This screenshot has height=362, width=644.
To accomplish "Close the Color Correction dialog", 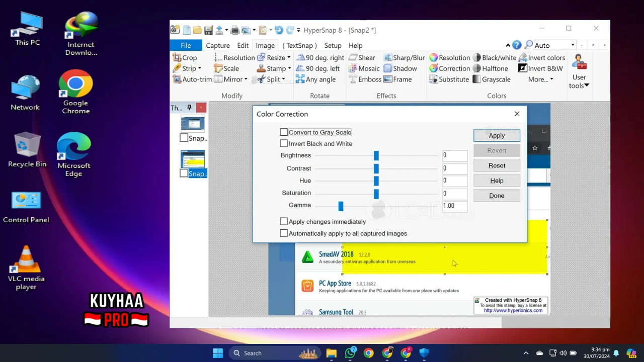I will click(x=517, y=114).
